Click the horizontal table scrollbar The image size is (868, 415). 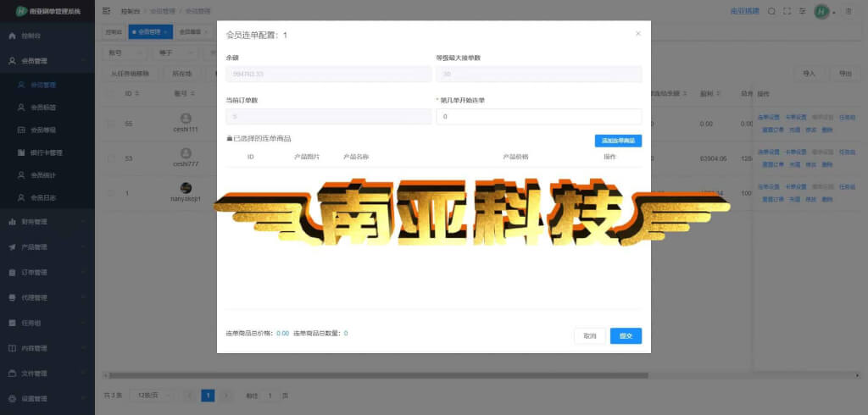[x=379, y=375]
